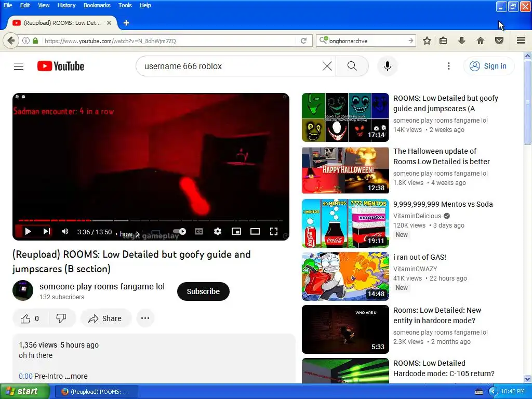The image size is (532, 399).
Task: Open History menu
Action: point(66,5)
